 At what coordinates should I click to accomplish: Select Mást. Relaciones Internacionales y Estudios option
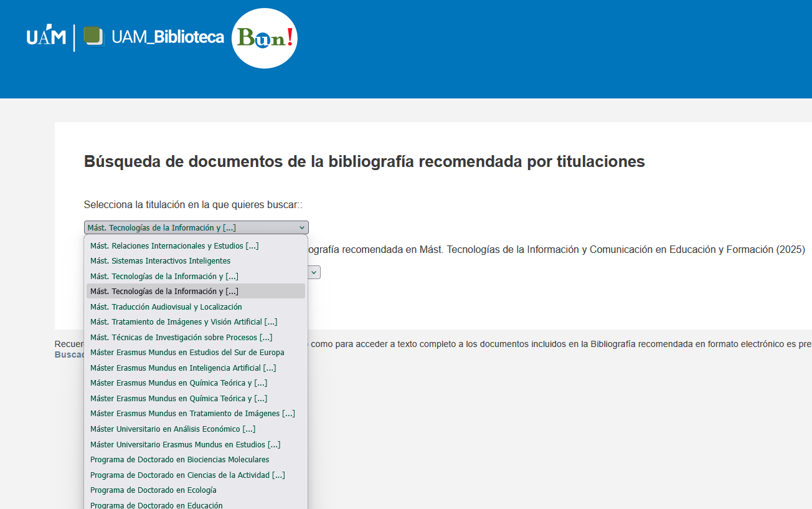coord(174,245)
